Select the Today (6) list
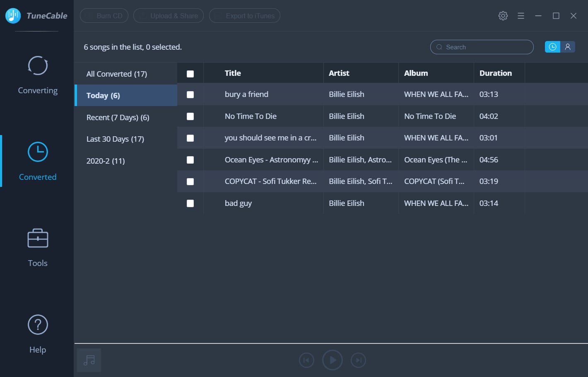This screenshot has width=588, height=377. tap(126, 95)
